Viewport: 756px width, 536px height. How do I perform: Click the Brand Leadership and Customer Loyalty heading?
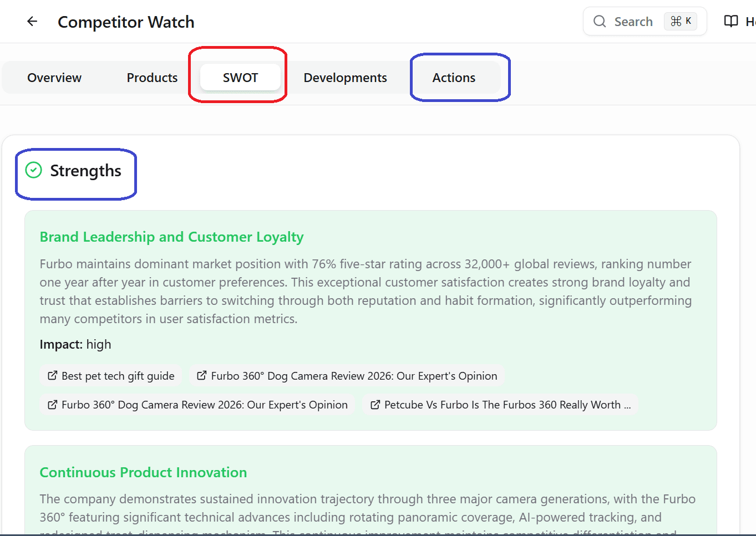(x=171, y=237)
